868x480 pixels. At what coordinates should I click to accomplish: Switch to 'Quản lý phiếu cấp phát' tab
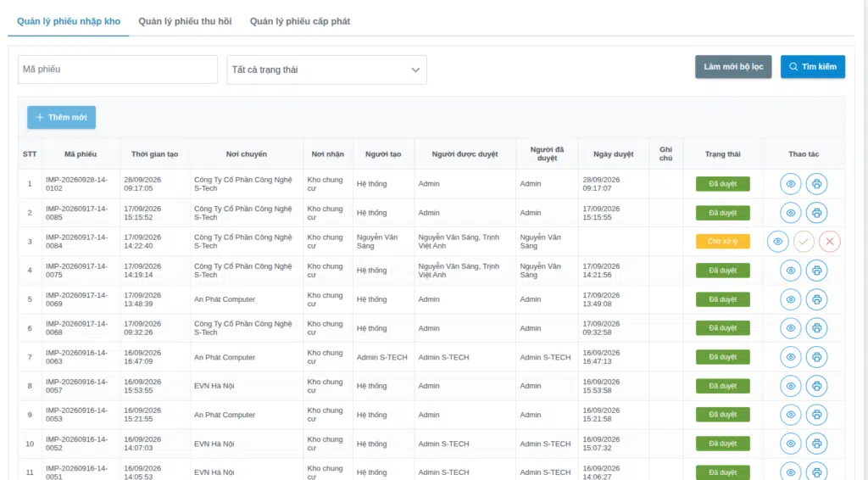pyautogui.click(x=300, y=21)
